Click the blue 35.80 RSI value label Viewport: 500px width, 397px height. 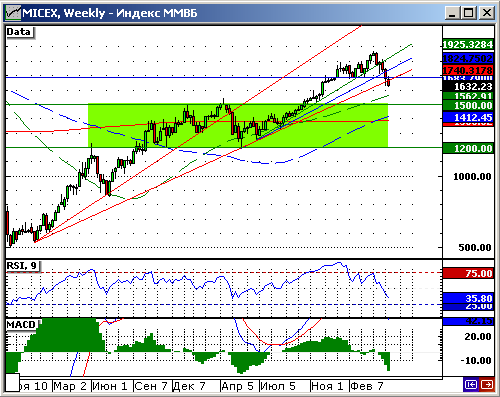(468, 298)
